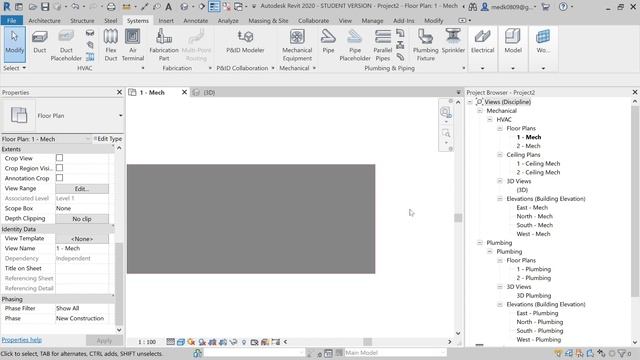This screenshot has height=360, width=640.
Task: Click the View Name field showing 1 - Mech
Action: tap(82, 248)
